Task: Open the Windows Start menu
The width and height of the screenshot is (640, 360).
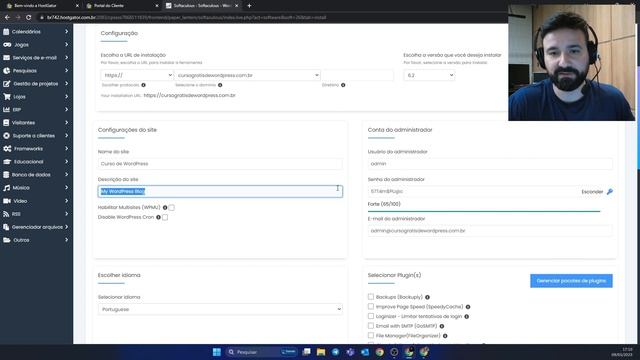Action: [217, 352]
